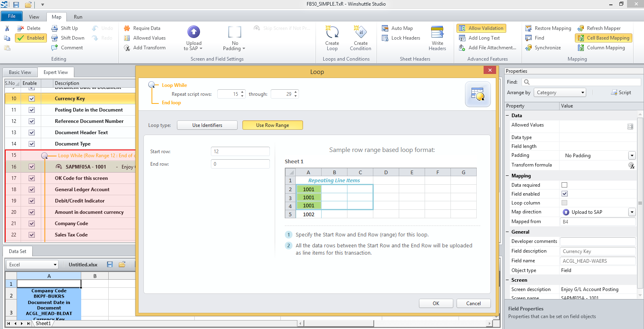Click the Synchronize mapping icon
This screenshot has width=644, height=329.
[528, 48]
